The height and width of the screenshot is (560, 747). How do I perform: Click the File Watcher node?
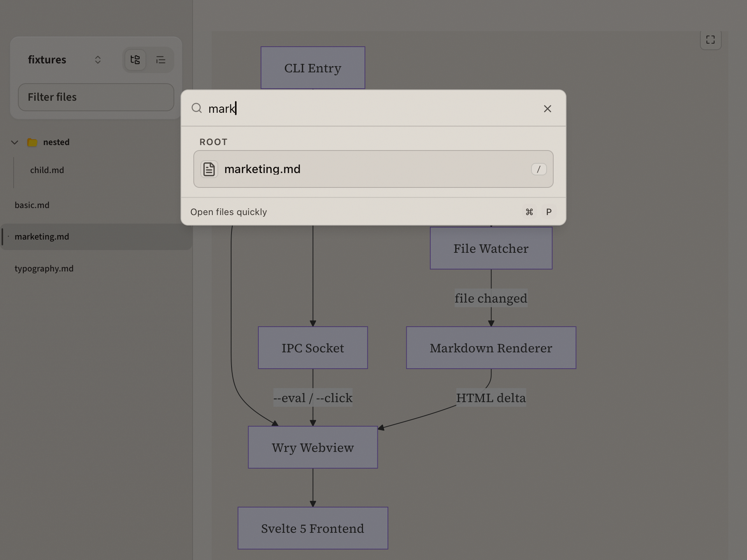(491, 248)
